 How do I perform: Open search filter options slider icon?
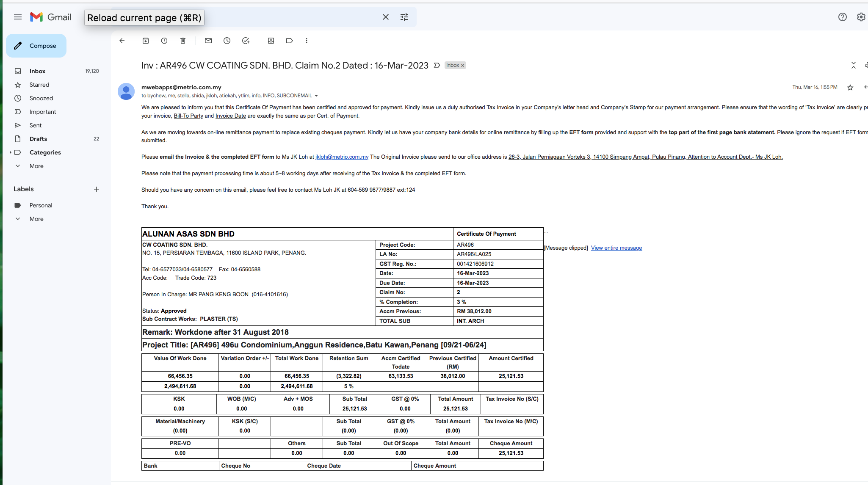coord(404,17)
